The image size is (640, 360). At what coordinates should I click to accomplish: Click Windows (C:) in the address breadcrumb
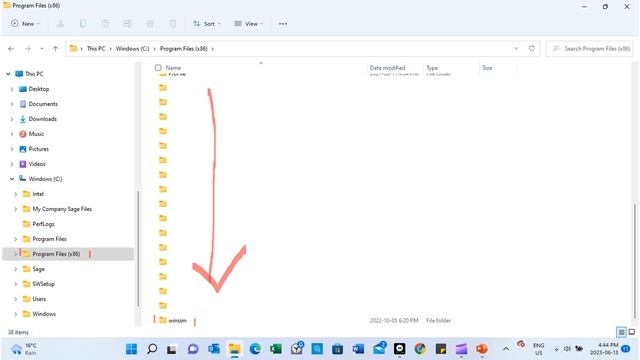pos(133,49)
